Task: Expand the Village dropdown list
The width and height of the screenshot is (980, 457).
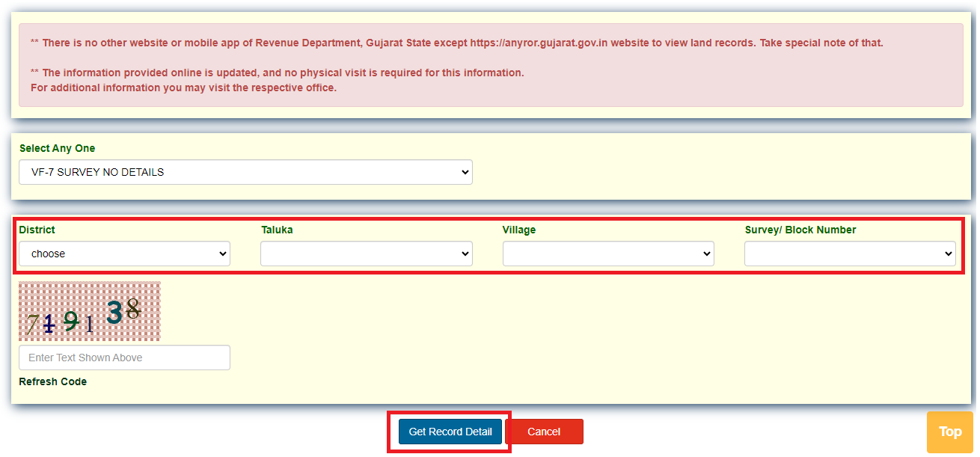Action: (607, 253)
